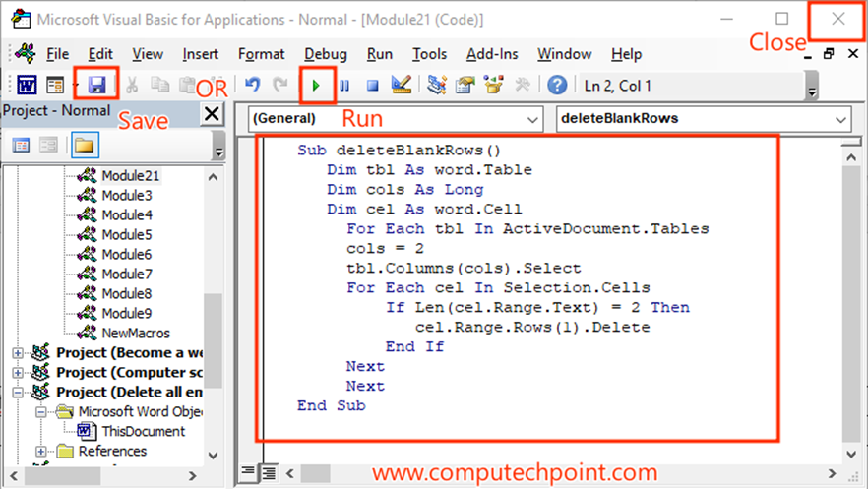Collapse Project (Delete all en... node

pos(18,393)
